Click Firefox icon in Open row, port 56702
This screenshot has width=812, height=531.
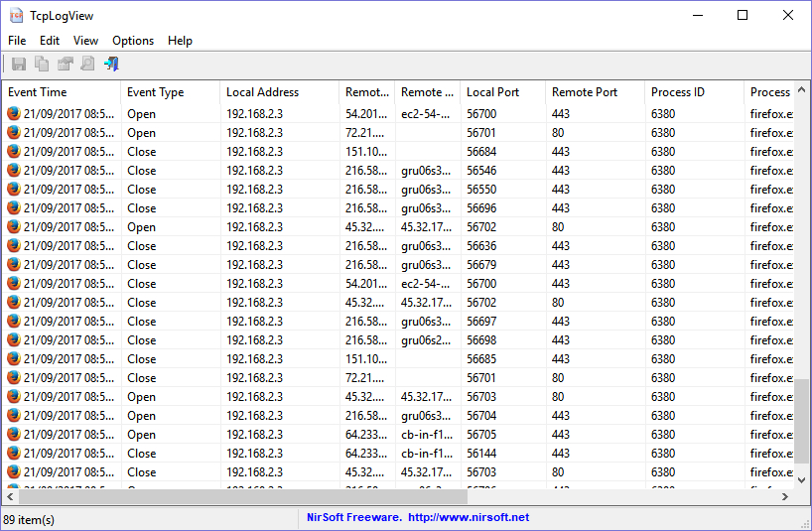[x=14, y=226]
